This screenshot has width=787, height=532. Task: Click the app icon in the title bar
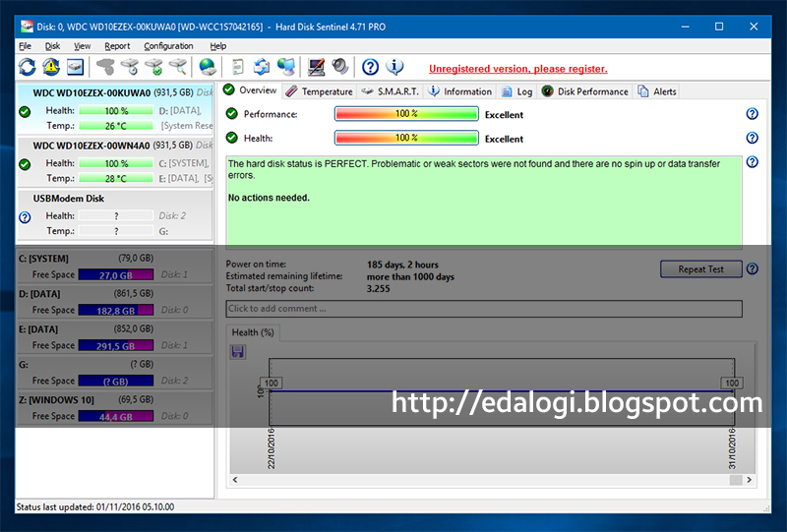point(27,27)
